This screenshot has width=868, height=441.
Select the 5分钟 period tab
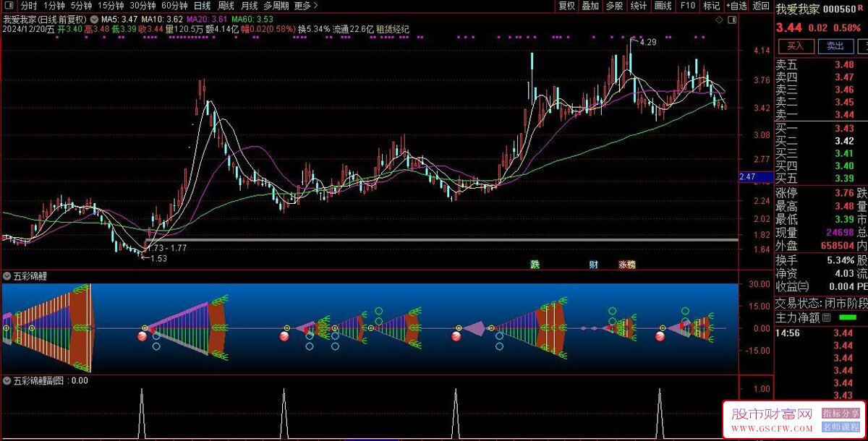pos(82,6)
